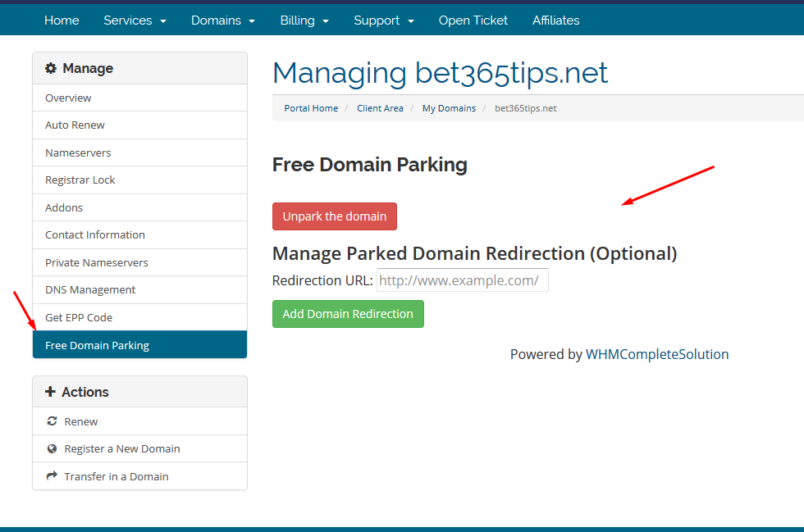Open the Support dropdown menu

384,20
